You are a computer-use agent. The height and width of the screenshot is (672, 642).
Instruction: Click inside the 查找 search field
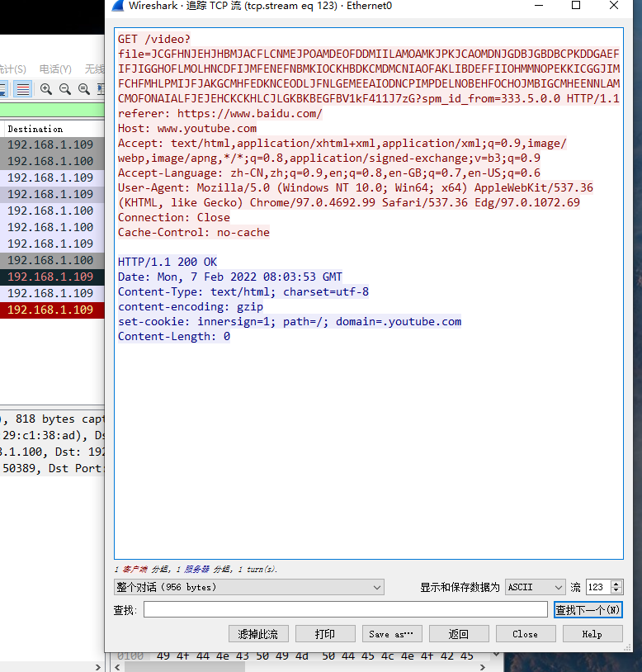click(345, 609)
